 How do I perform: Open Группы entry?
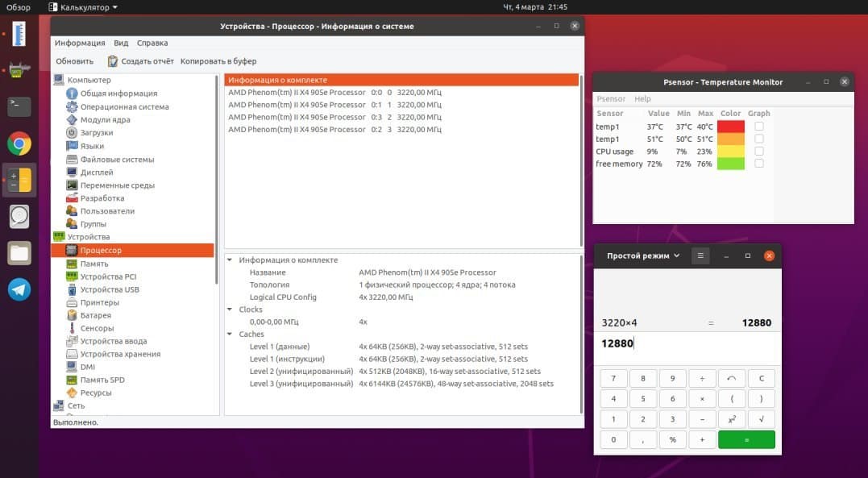(93, 224)
